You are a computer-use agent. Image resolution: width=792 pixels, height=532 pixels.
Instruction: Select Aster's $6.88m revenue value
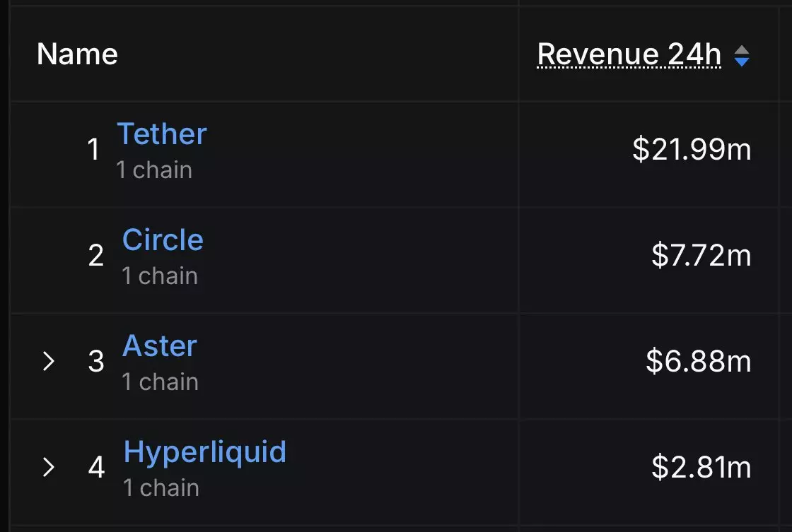click(x=699, y=362)
